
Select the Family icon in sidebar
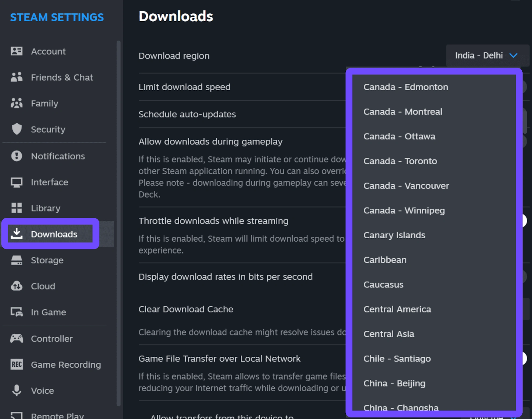pos(17,103)
